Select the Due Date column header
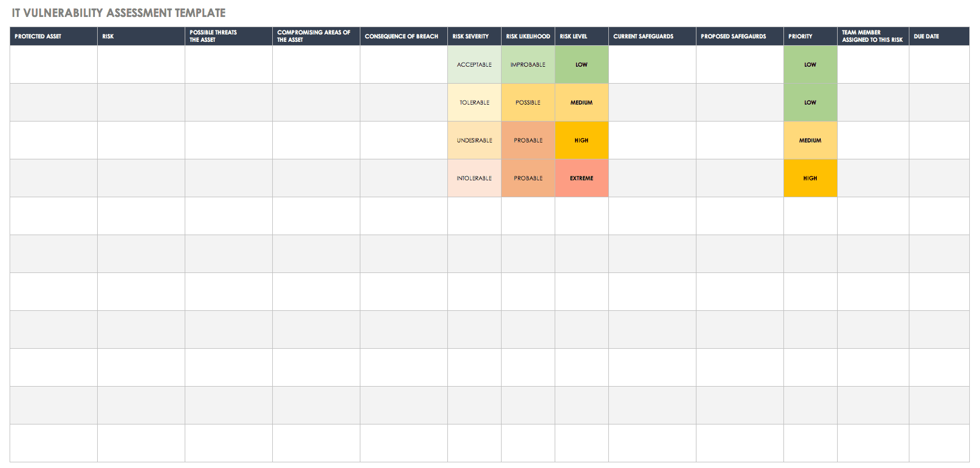 pos(938,36)
